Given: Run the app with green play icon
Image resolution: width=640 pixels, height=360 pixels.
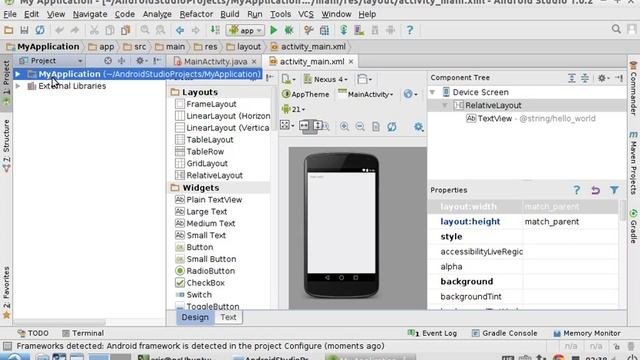Looking at the screenshot, I should coord(273,30).
